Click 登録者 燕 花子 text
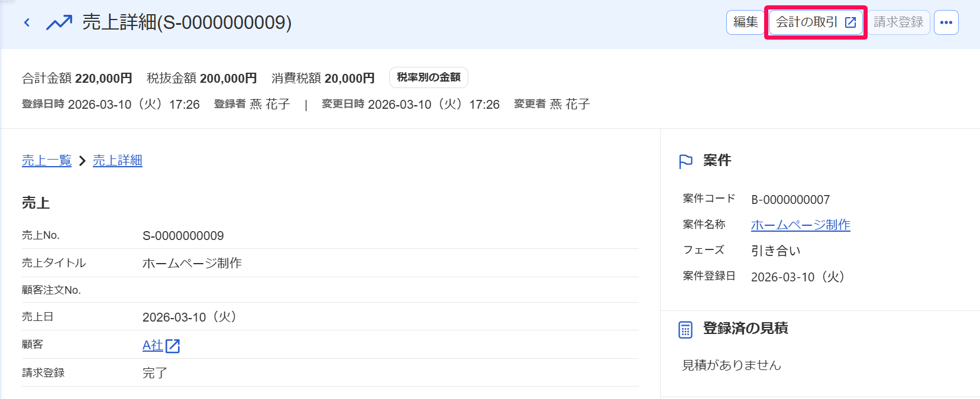The height and width of the screenshot is (399, 980). click(252, 104)
